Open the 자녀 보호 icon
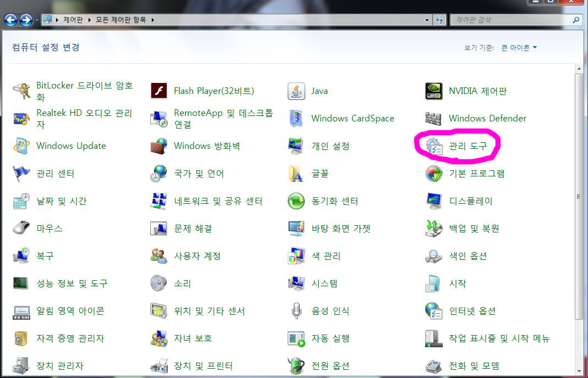The width and height of the screenshot is (588, 378). 158,338
